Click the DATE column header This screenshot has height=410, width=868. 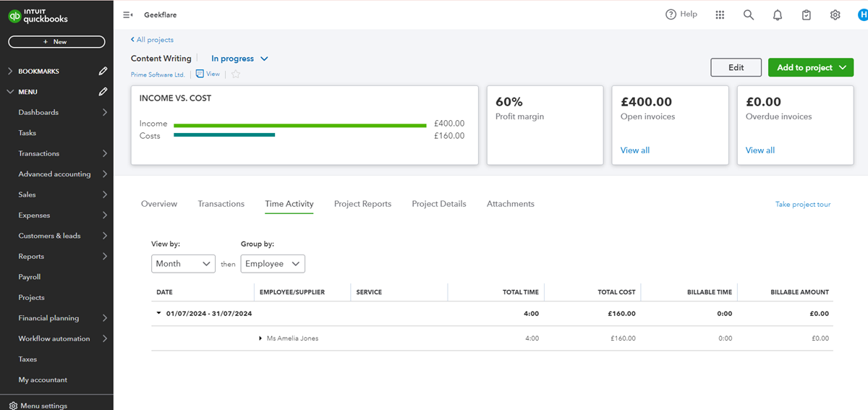164,292
